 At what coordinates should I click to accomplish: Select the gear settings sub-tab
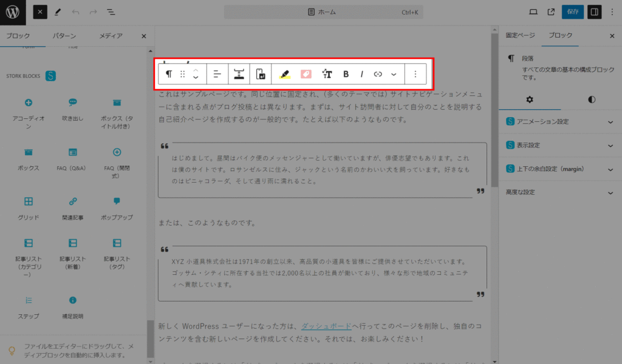pyautogui.click(x=530, y=99)
